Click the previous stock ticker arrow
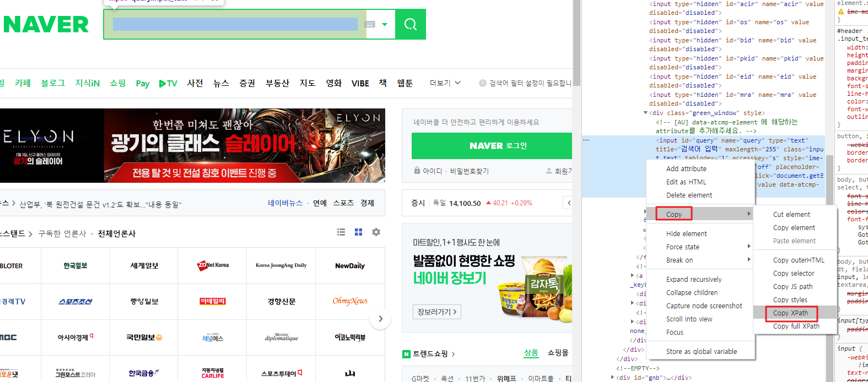 pos(568,203)
